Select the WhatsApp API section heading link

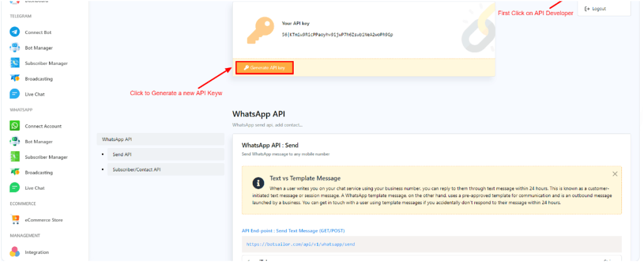point(117,139)
